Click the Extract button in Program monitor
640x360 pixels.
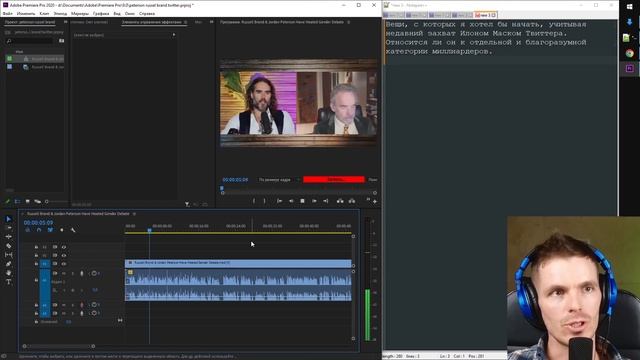tap(352, 201)
